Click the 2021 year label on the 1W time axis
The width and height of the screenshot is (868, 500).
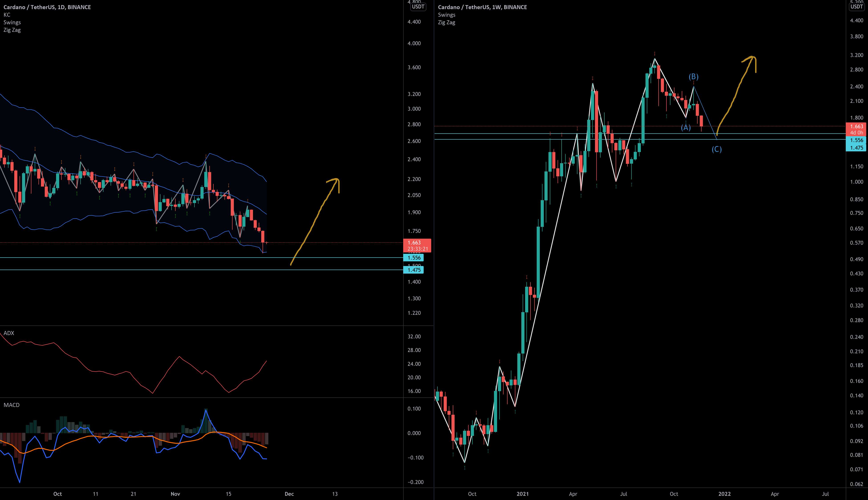pyautogui.click(x=523, y=494)
